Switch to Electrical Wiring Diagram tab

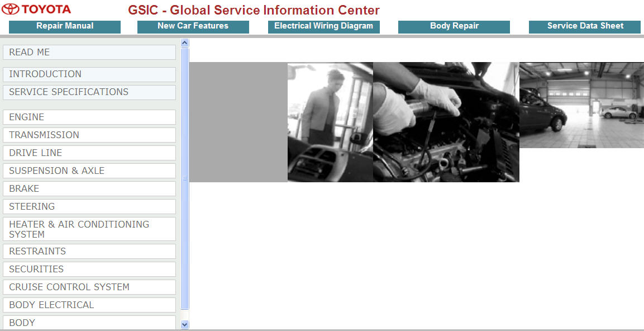click(x=323, y=27)
